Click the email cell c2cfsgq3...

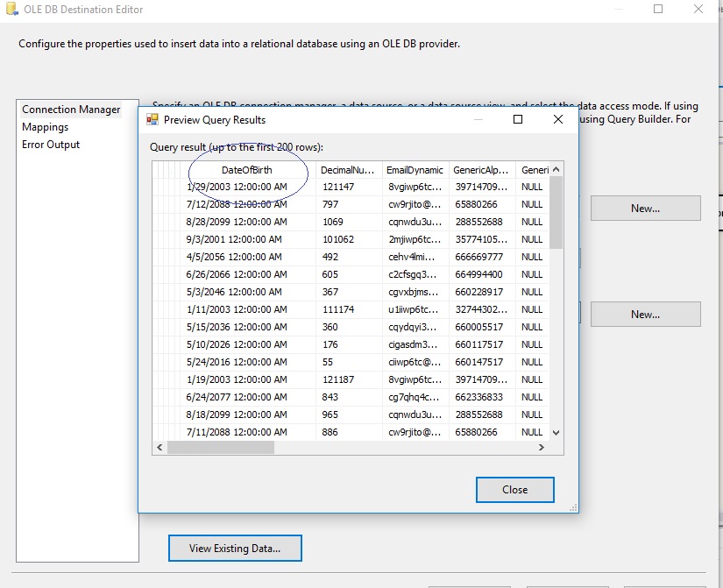[x=415, y=274]
